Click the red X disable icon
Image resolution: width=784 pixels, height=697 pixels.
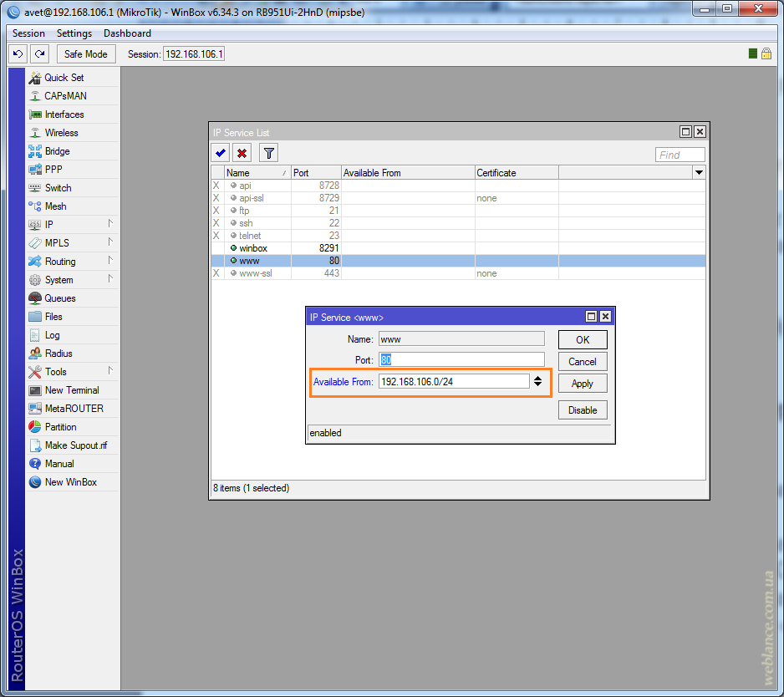(x=242, y=153)
